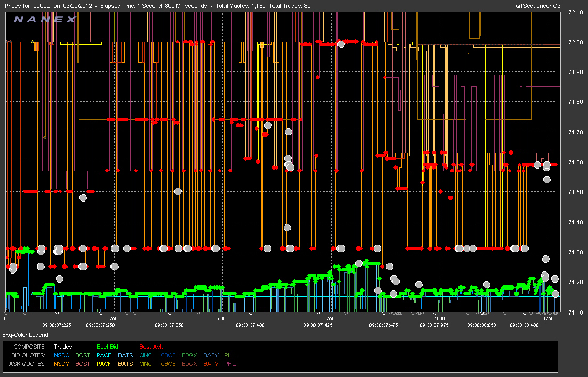This screenshot has height=377, width=588.
Task: Click the 09:30:37:975 timestamp
Action: (434, 325)
